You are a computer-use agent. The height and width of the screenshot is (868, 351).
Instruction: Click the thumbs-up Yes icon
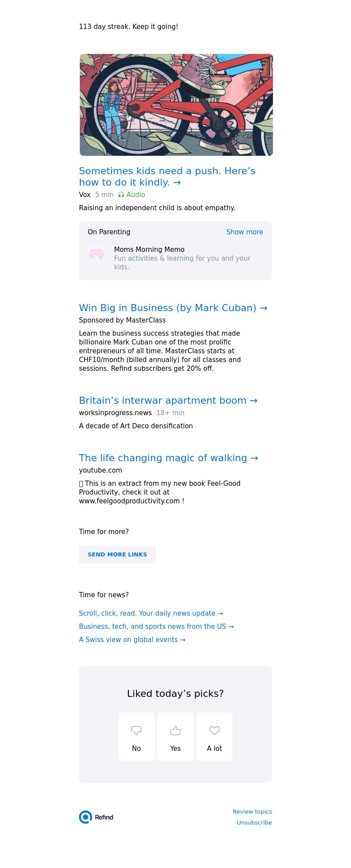coord(175,730)
